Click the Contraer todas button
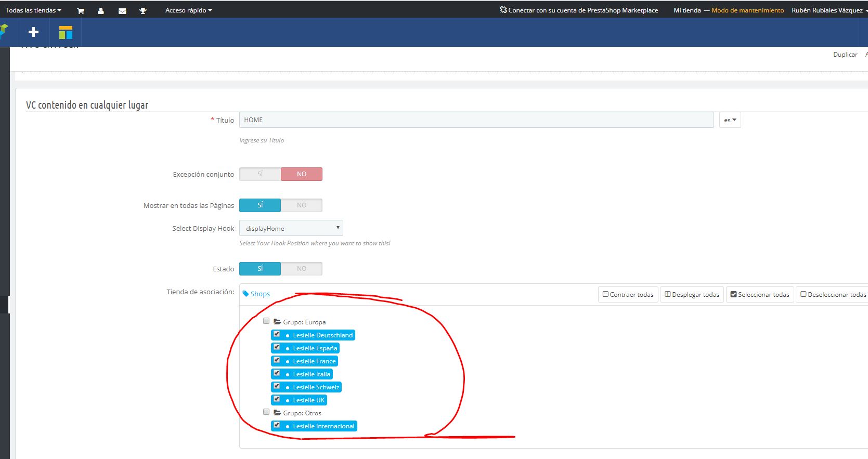The width and height of the screenshot is (868, 459). 628,294
